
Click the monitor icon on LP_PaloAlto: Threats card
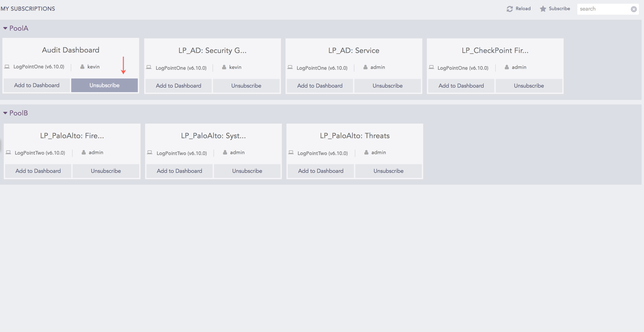[x=291, y=152]
